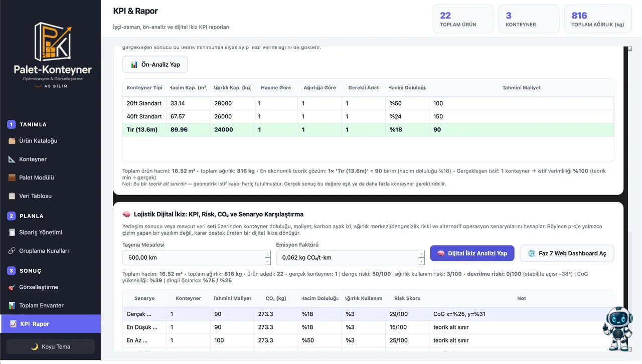Open the robot assistant chat icon
Viewport: 642px width, 364px height.
pos(617,328)
